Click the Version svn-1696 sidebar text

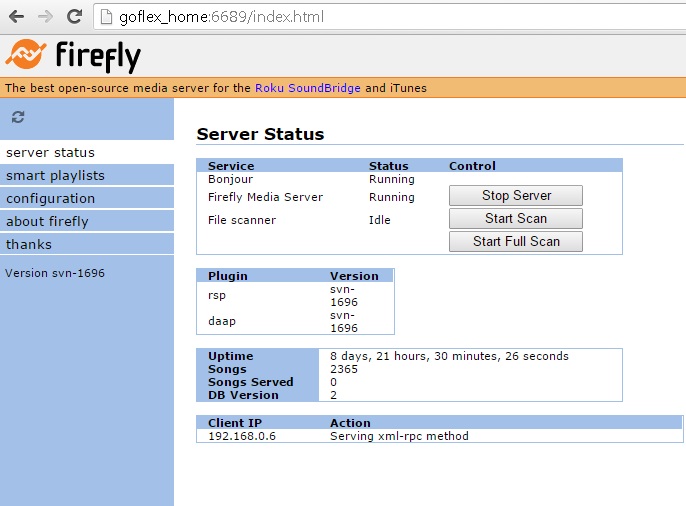[x=55, y=273]
